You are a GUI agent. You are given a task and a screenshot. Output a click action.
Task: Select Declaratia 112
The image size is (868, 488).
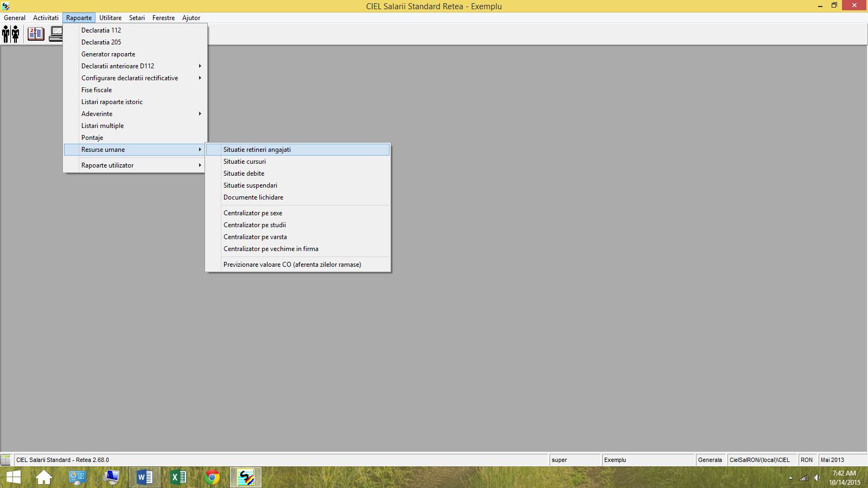tap(135, 30)
